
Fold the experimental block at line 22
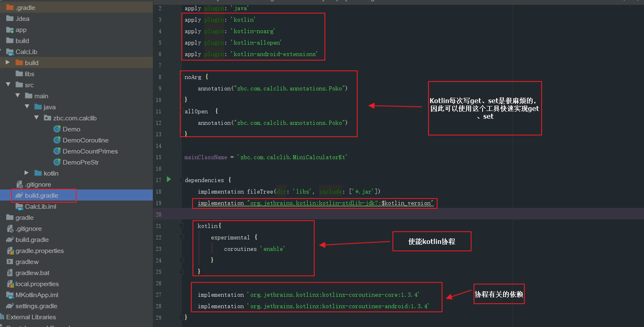pyautogui.click(x=181, y=237)
